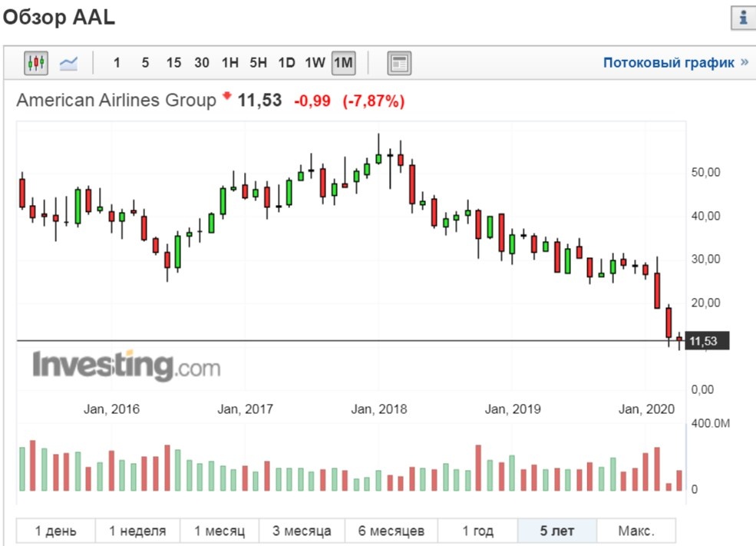Click the 20,00 price axis label
The height and width of the screenshot is (546, 756).
(x=705, y=303)
